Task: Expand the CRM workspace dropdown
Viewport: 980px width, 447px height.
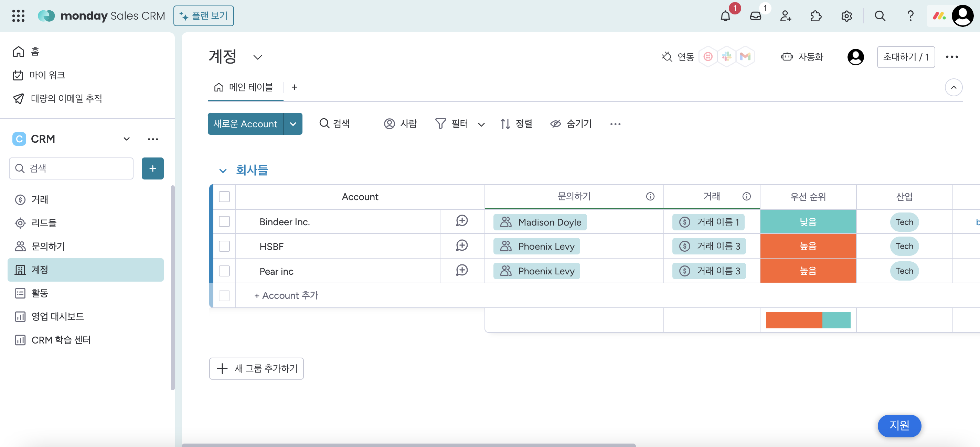Action: pos(126,139)
